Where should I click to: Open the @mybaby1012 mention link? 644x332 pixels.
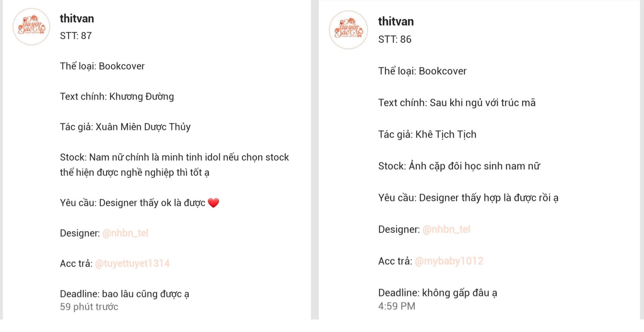(x=449, y=261)
